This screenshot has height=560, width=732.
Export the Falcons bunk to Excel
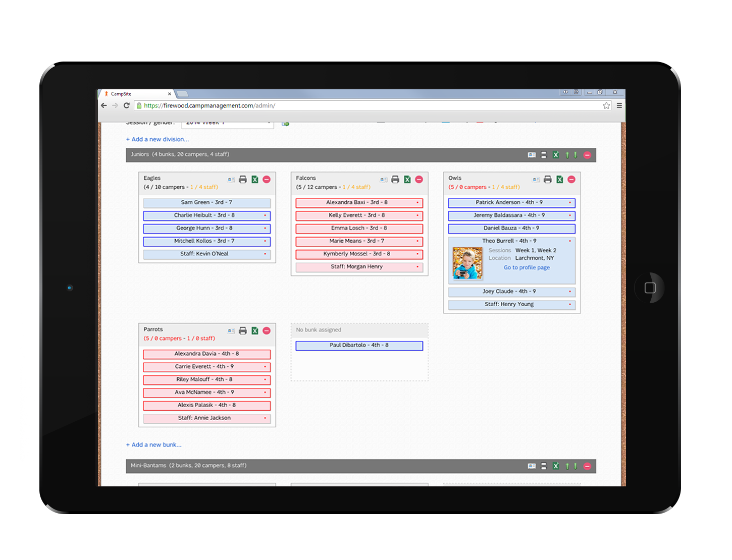tap(407, 180)
